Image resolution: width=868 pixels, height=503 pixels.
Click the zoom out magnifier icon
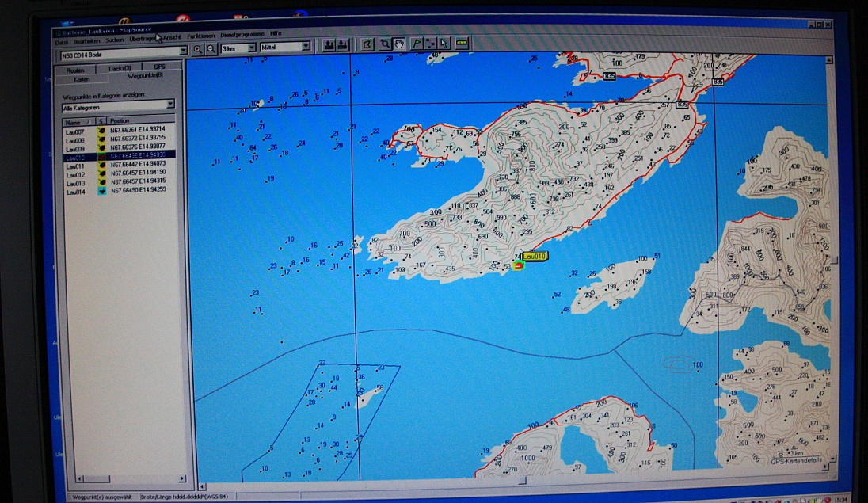point(211,48)
